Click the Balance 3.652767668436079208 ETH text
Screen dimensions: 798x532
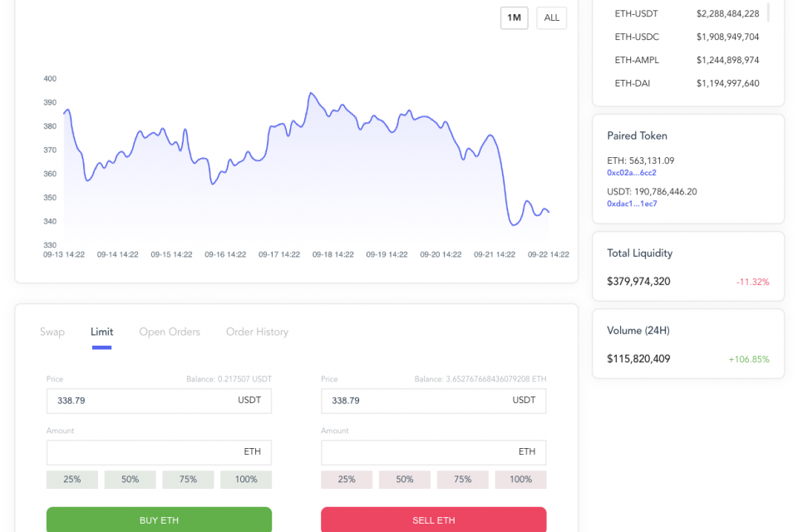click(480, 379)
